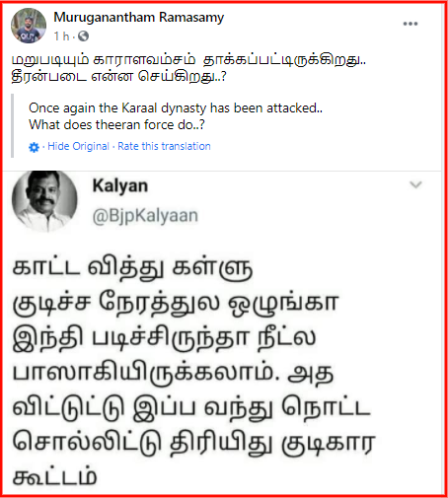Click the globe public audience icon
Image resolution: width=448 pixels, height=498 pixels.
coord(84,36)
